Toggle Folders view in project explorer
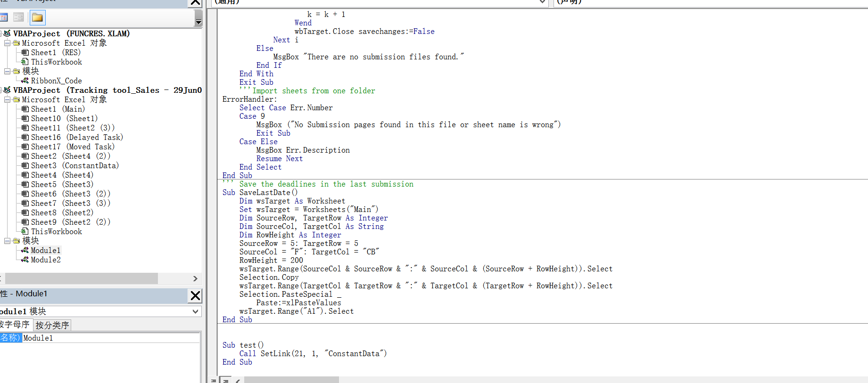This screenshot has height=383, width=868. 37,18
